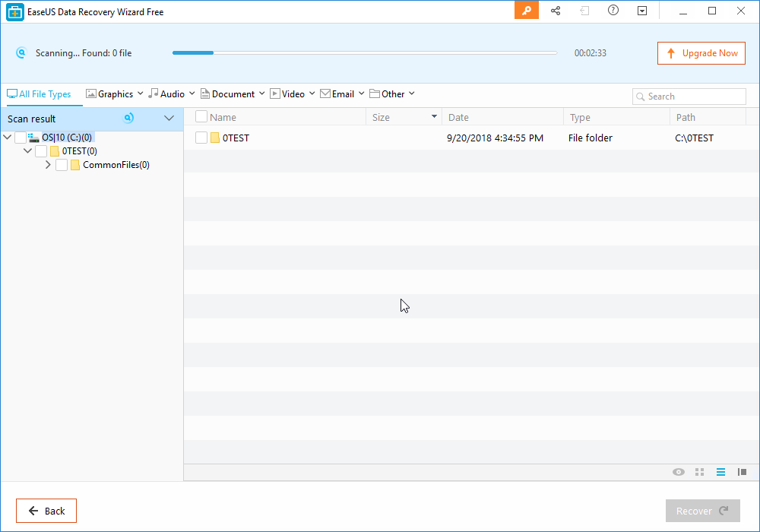Click the Search input field
760x532 pixels.
(x=689, y=97)
